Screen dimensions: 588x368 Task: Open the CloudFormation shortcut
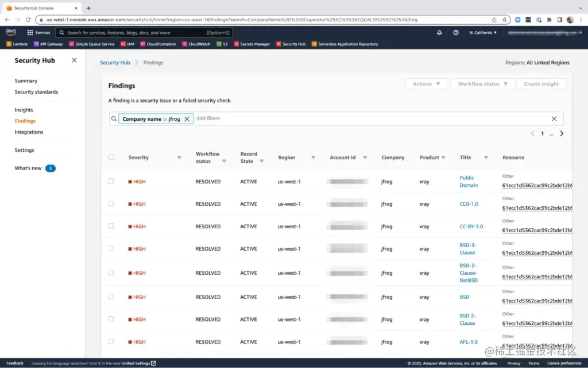[x=158, y=44]
